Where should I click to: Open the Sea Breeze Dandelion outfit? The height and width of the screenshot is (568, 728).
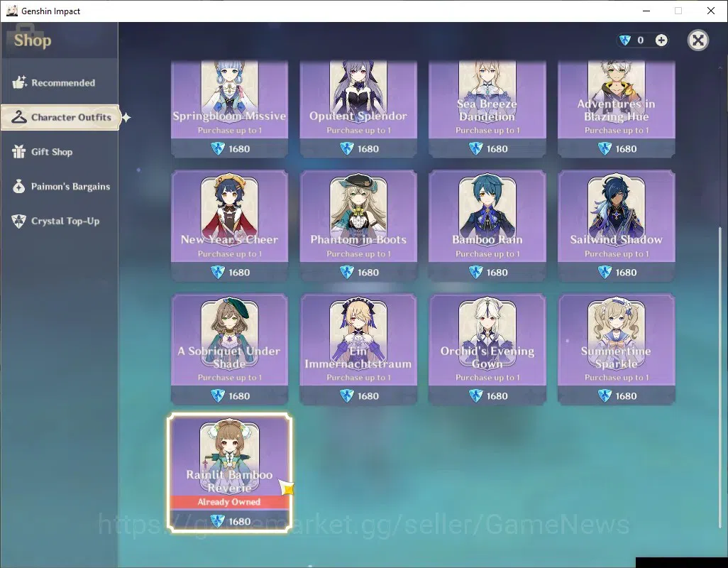487,109
